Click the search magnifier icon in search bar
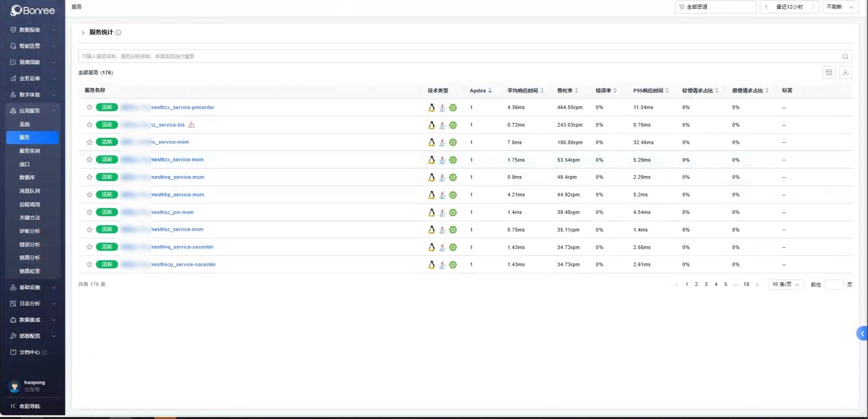Viewport: 868px width, 419px height. point(845,56)
